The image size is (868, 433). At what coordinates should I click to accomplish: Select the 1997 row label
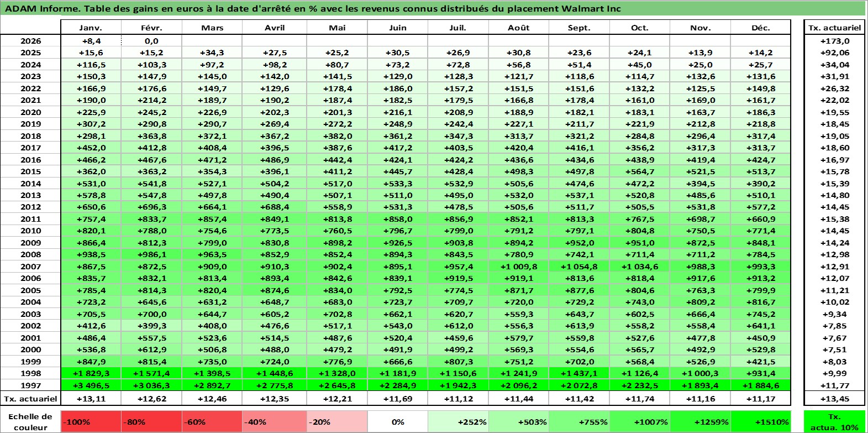[x=30, y=385]
